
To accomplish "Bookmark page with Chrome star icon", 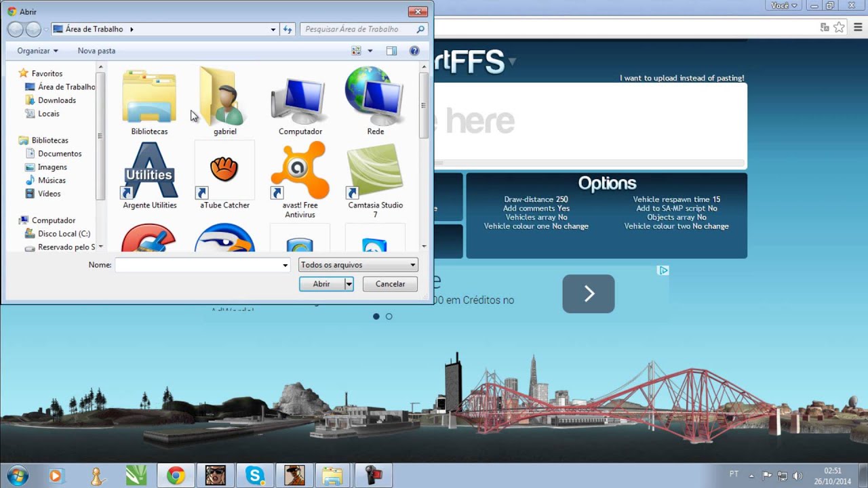I will coord(840,28).
